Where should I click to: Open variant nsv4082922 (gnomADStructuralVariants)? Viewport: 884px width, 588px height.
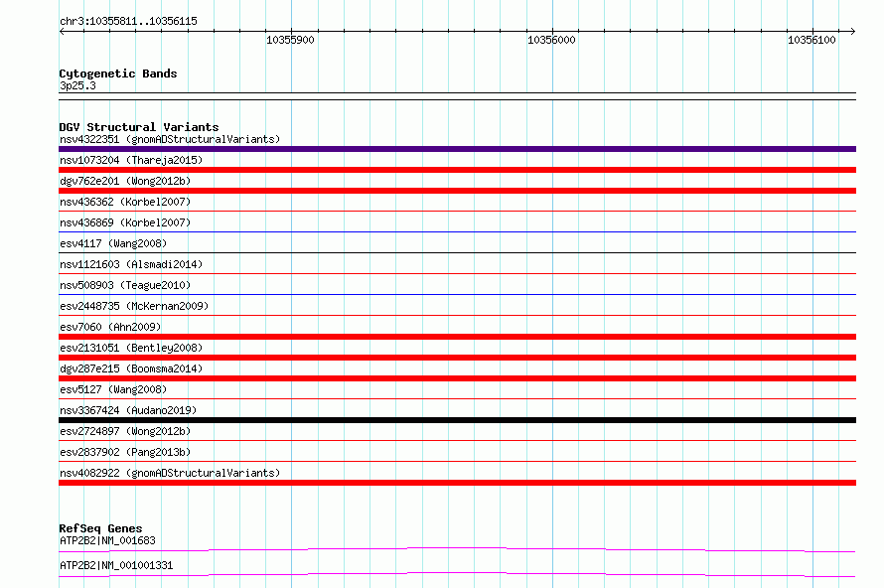(170, 473)
